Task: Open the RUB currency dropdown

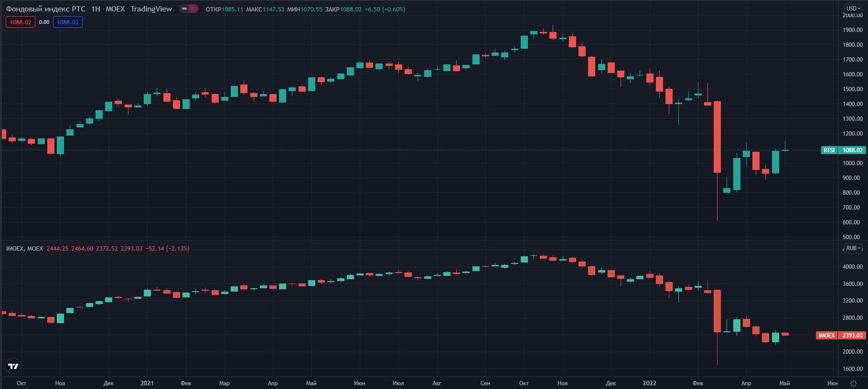Action: (x=854, y=248)
